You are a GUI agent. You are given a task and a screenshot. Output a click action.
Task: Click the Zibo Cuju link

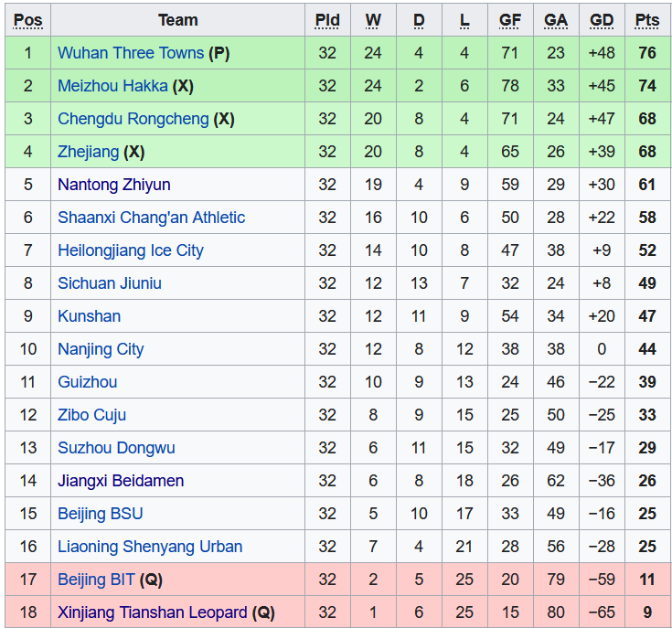coord(91,415)
